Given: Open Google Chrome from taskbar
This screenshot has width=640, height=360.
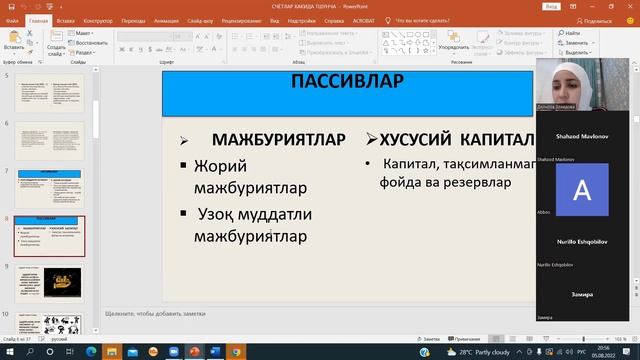Looking at the screenshot, I should pos(236,351).
